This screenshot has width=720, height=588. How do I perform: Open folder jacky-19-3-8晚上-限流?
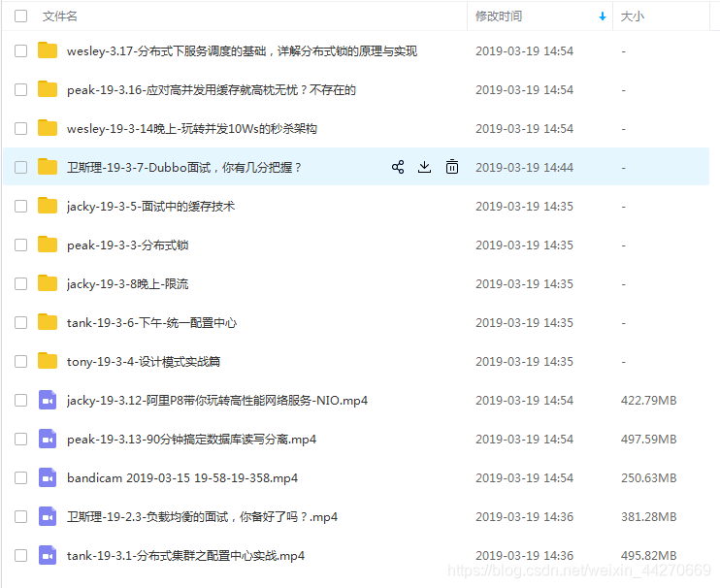click(x=128, y=283)
